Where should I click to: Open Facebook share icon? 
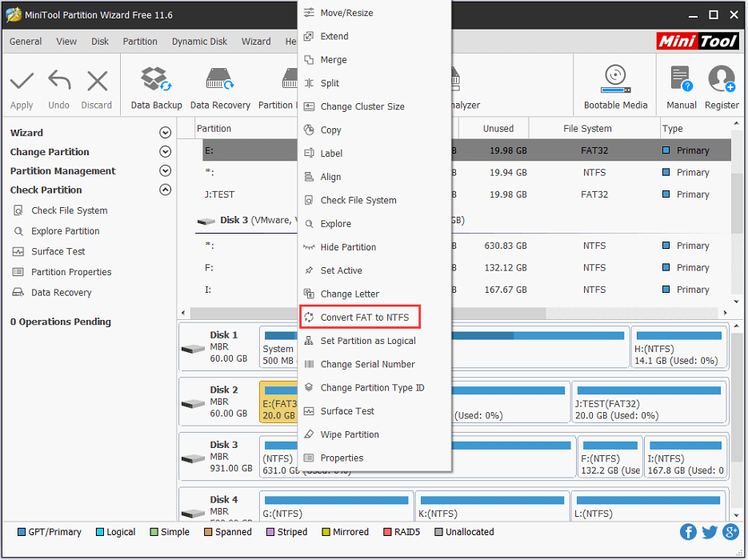coord(688,531)
